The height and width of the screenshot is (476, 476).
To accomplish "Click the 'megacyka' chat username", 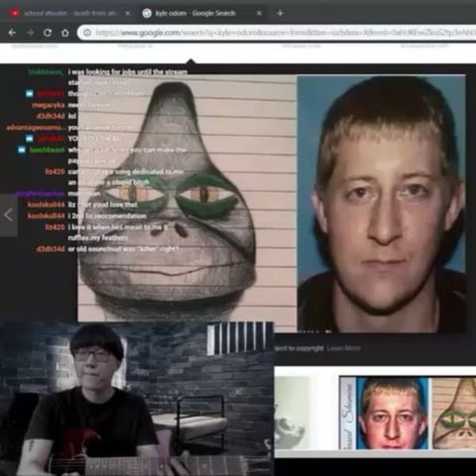I will pos(48,105).
